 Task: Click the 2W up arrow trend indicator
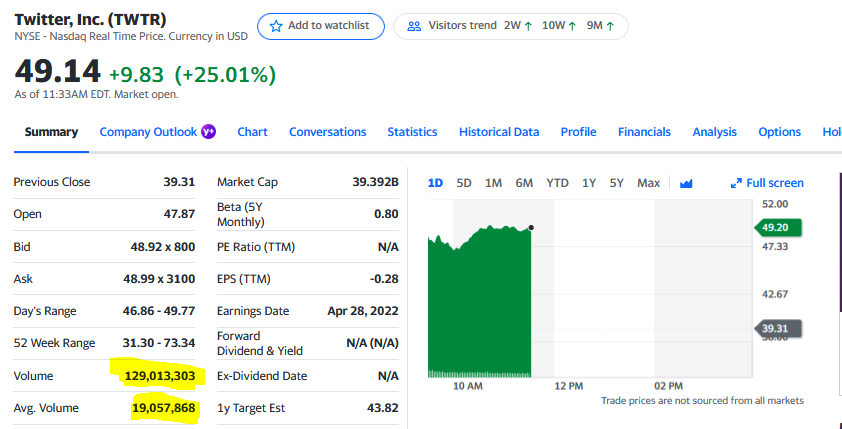pyautogui.click(x=527, y=26)
